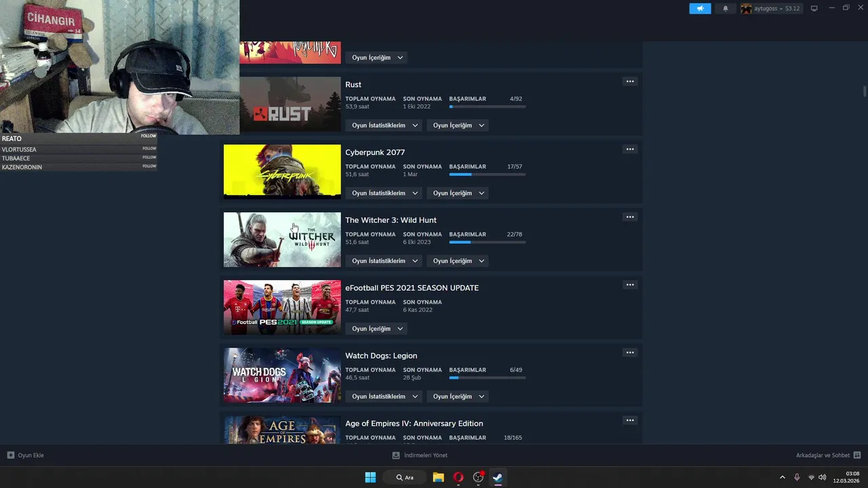This screenshot has height=488, width=868.
Task: Expand Watch Dogs Legion Oyun İstatistiklerim dropdown
Action: click(384, 396)
